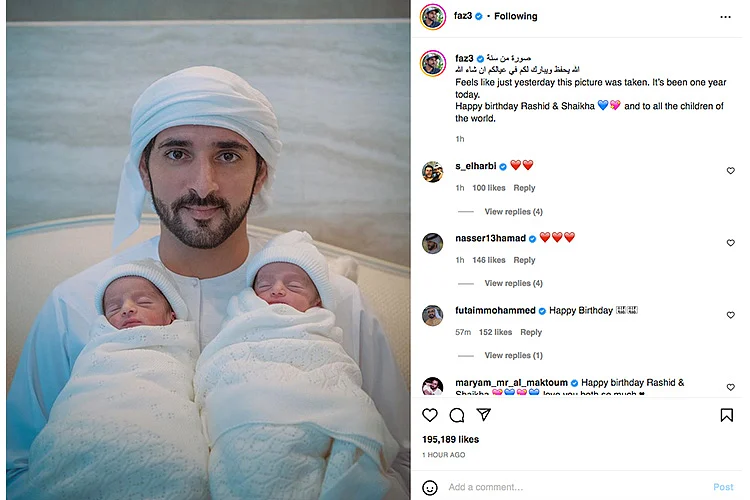This screenshot has width=750, height=500.
Task: Like futaimmohammed's Happy Birthday comment
Action: [730, 315]
